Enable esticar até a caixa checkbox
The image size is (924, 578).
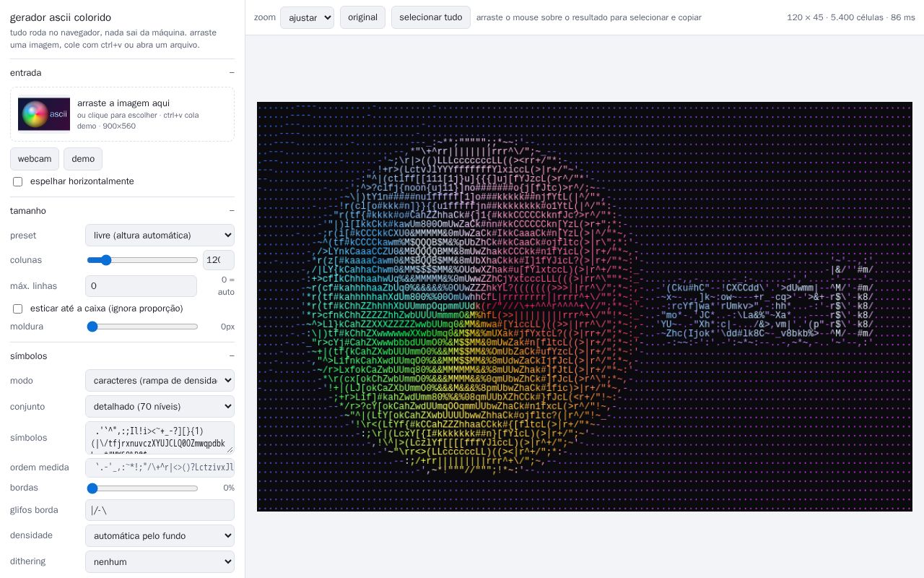coord(18,309)
